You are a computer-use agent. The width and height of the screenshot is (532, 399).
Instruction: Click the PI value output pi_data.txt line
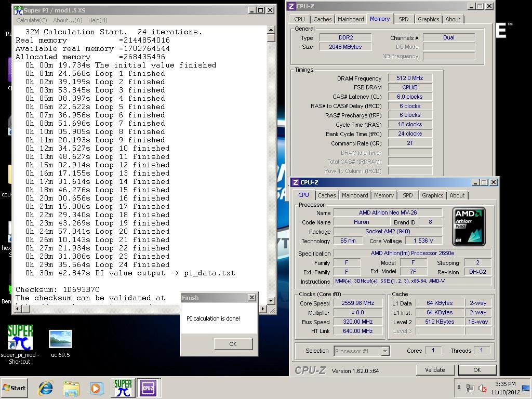tap(130, 273)
